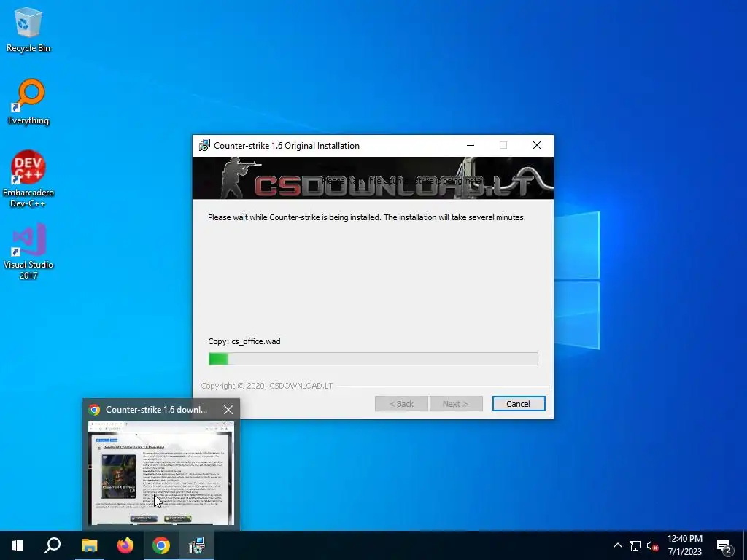Select the Embarcadero Dev-C++ desktop shortcut
The width and height of the screenshot is (747, 560).
pyautogui.click(x=28, y=179)
